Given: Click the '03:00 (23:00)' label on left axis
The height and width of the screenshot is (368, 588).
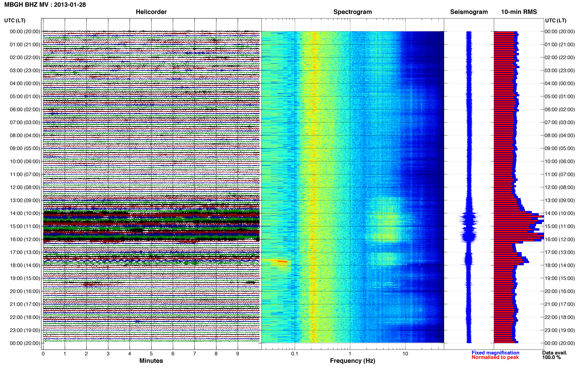Looking at the screenshot, I should coord(25,70).
